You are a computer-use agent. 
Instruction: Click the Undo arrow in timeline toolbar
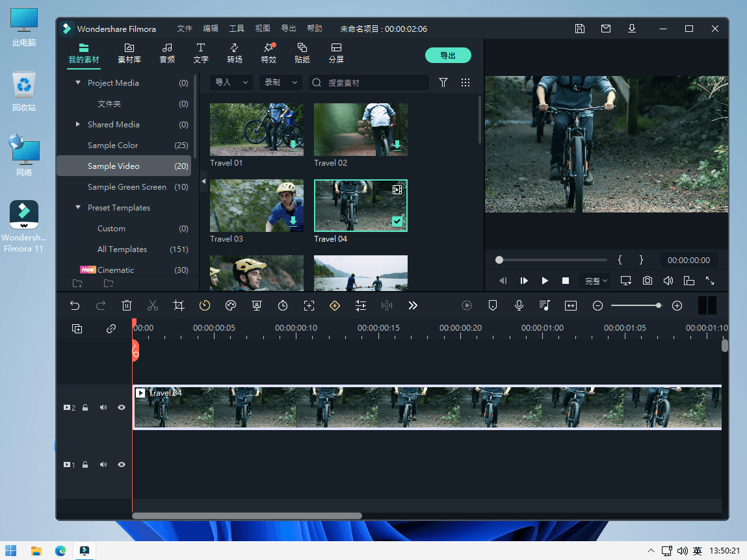click(75, 306)
